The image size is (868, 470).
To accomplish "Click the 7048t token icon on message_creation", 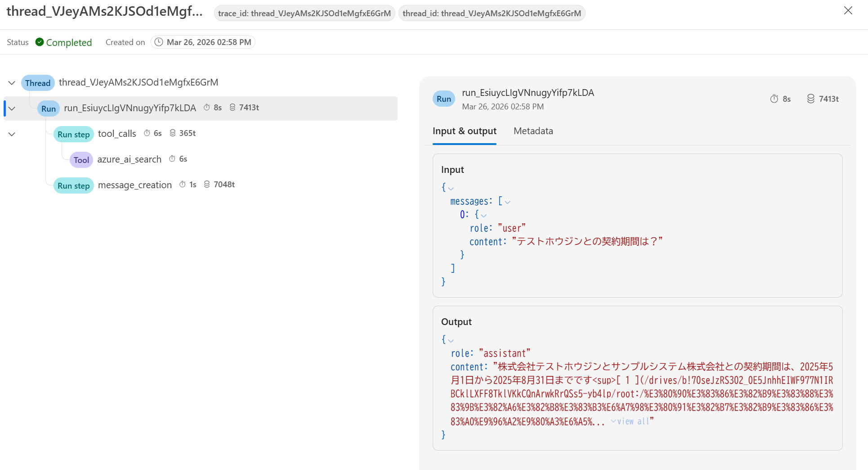I will click(x=207, y=184).
